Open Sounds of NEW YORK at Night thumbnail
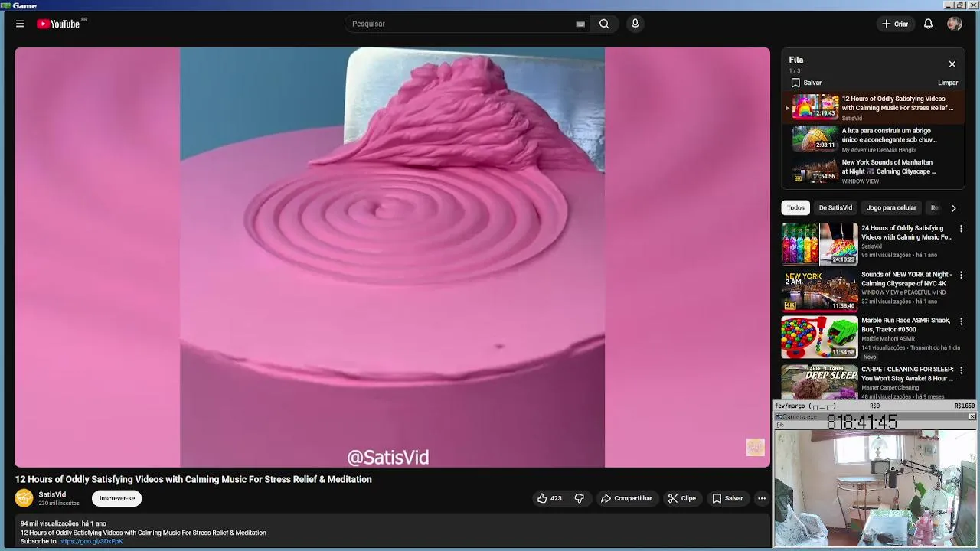Viewport: 980px width, 551px height. [819, 291]
